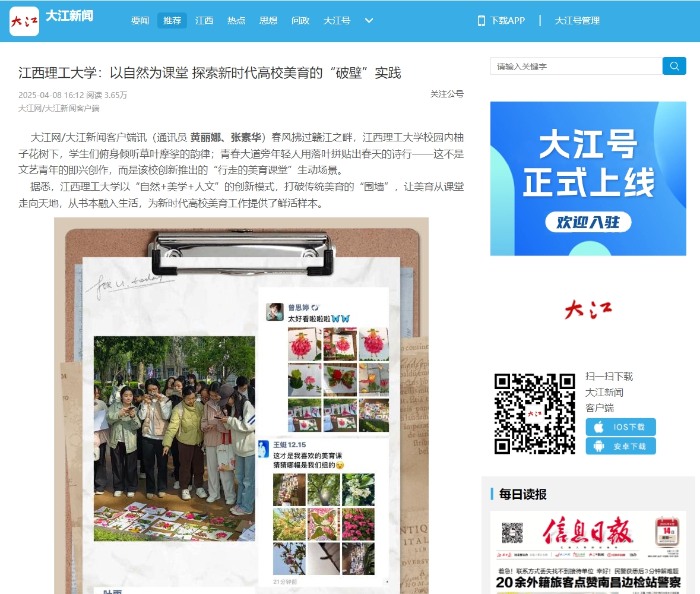
Task: Open 大江号管理 link
Action: (577, 21)
